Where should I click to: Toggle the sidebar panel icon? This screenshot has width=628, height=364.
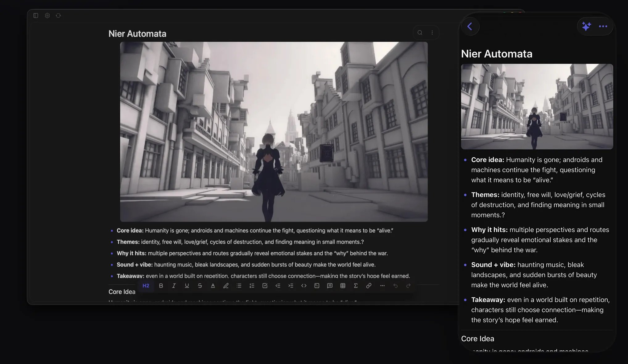(36, 15)
